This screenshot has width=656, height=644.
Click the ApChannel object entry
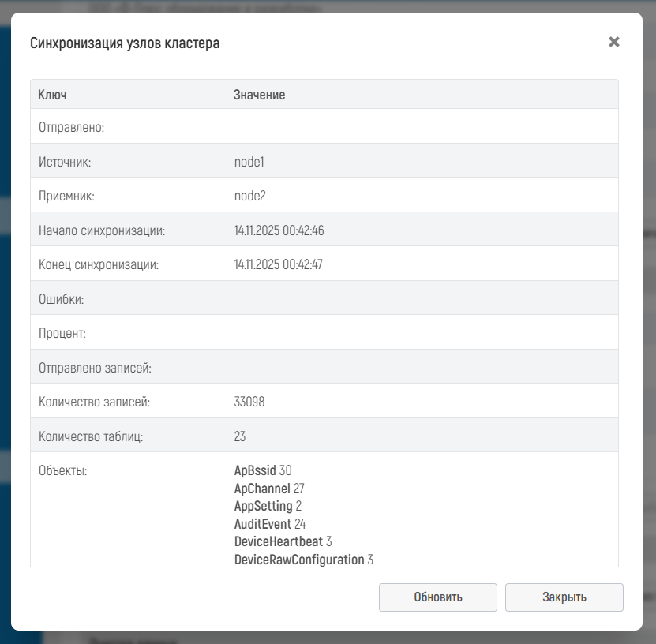pyautogui.click(x=269, y=489)
